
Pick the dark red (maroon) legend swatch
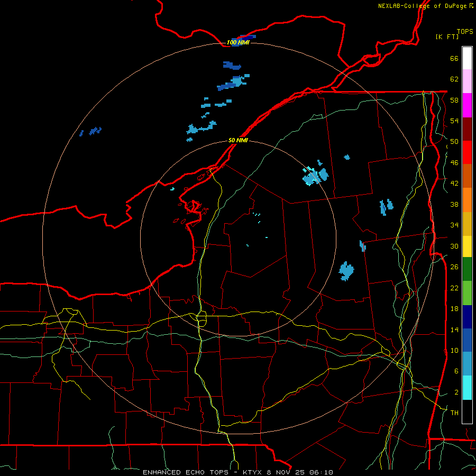click(467, 129)
